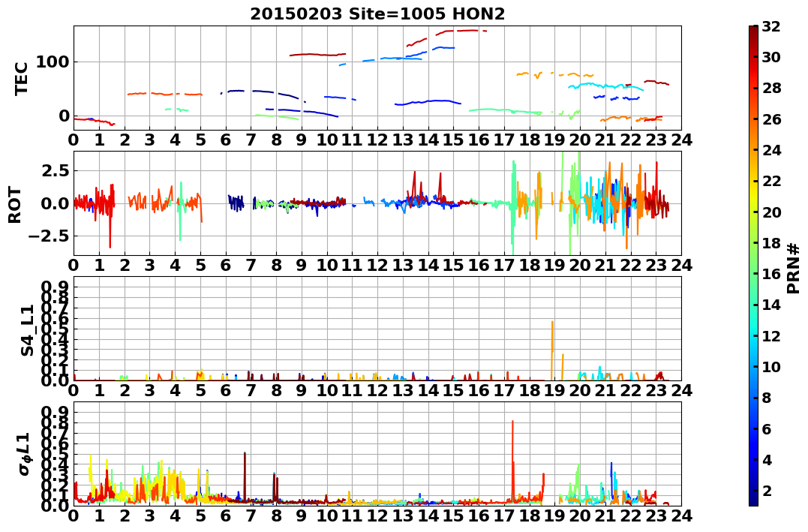Click the σφL1 y-axis label
808x532 pixels.
(24, 454)
